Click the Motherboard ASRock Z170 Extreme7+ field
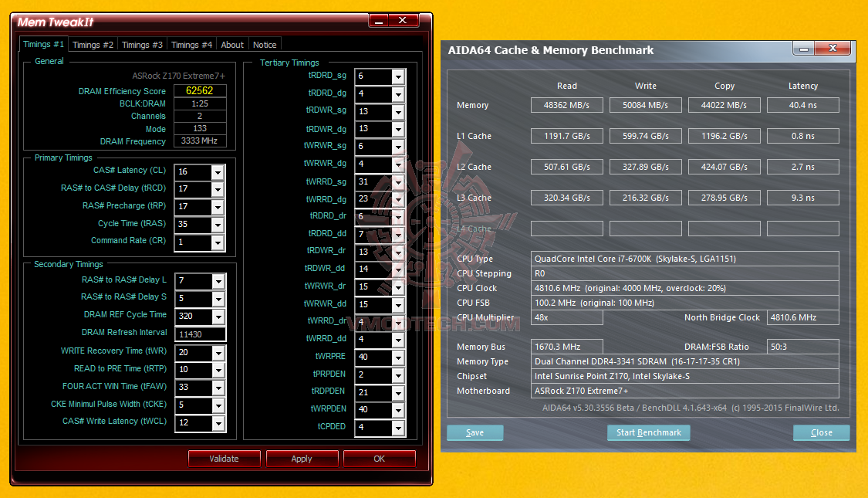 click(x=685, y=391)
